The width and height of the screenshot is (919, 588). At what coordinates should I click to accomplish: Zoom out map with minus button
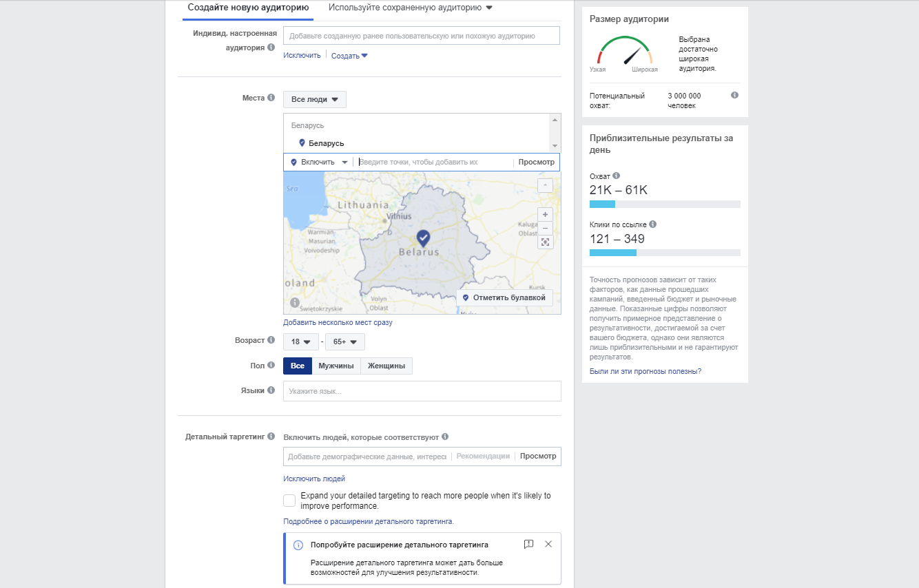[545, 228]
